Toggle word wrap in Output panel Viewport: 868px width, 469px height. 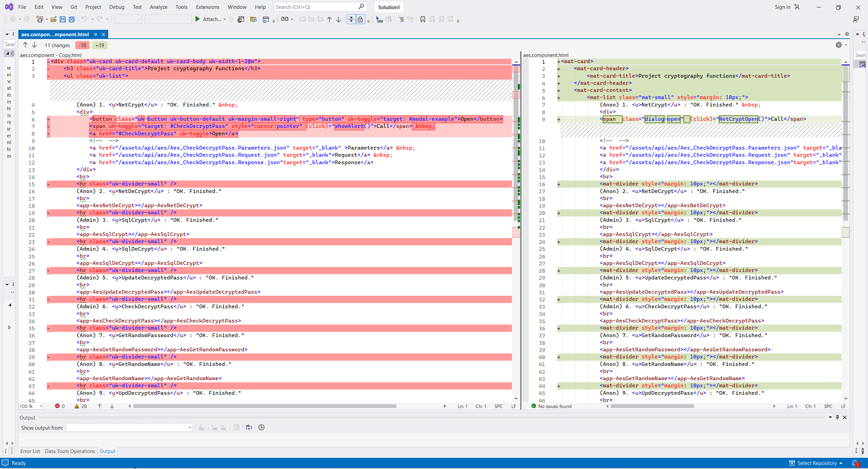(x=249, y=427)
